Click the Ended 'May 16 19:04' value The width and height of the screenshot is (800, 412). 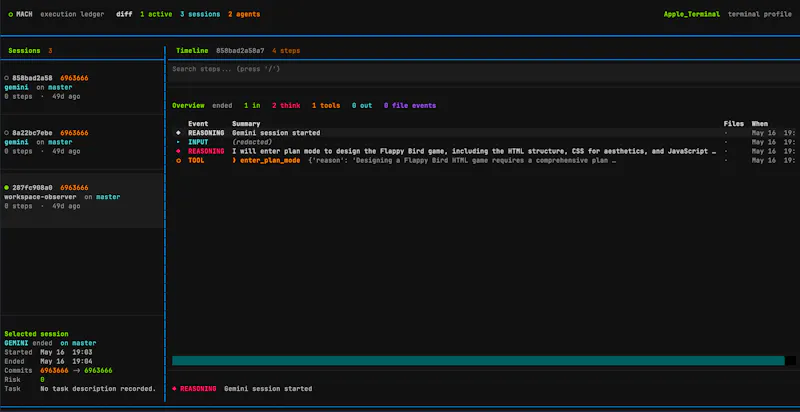click(66, 362)
